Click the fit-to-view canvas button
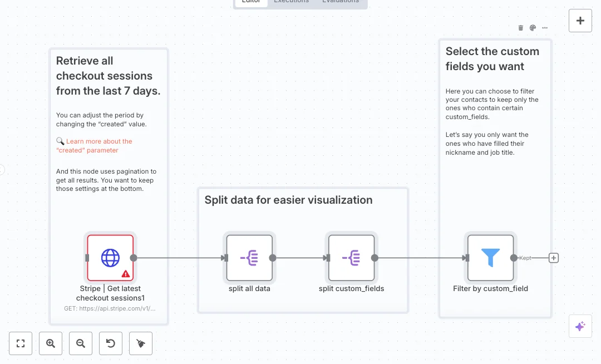The image size is (601, 364). point(21,343)
